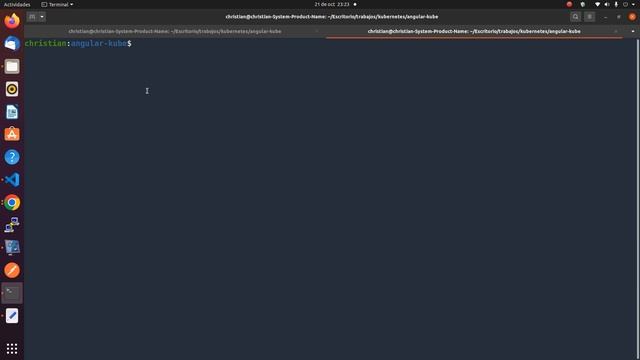Close the terminal window
This screenshot has width=640, height=360.
click(x=632, y=17)
